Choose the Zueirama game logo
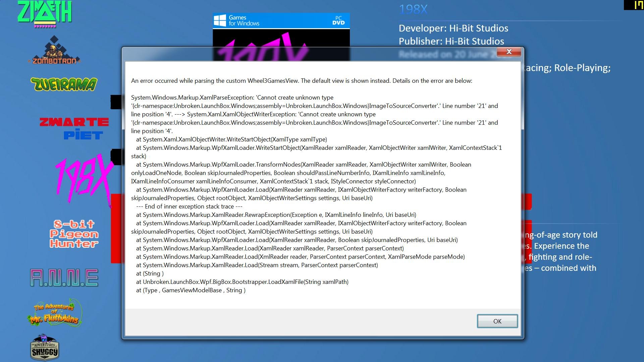 point(64,84)
